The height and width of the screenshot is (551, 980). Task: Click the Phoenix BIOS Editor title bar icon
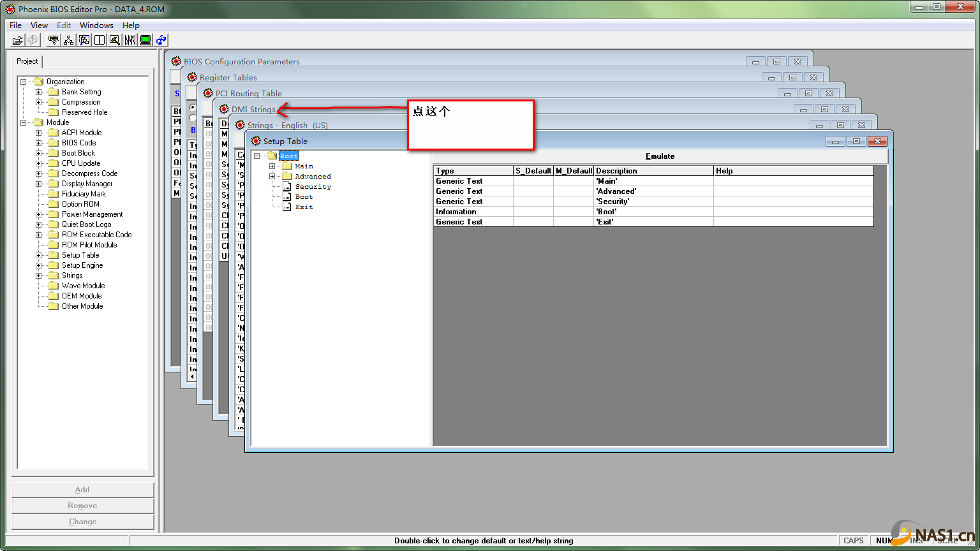click(10, 9)
